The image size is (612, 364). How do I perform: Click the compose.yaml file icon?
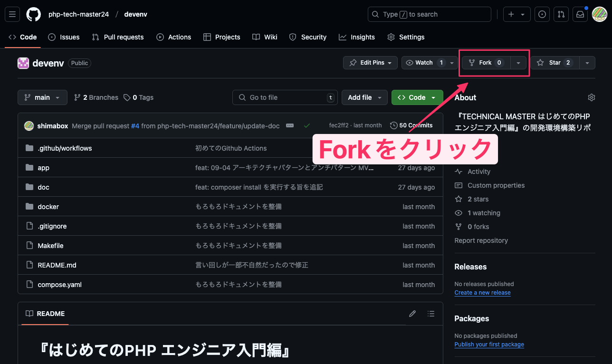(x=29, y=285)
